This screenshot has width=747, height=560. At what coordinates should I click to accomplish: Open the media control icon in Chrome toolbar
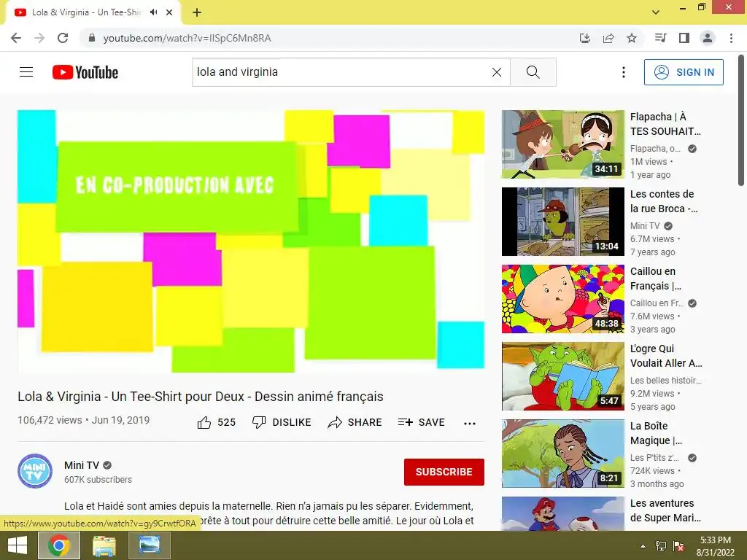point(660,38)
